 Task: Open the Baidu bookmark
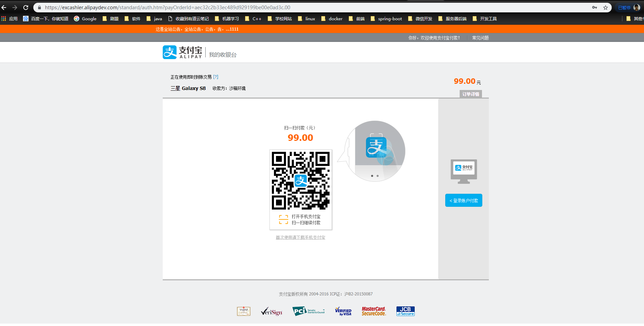pos(46,19)
